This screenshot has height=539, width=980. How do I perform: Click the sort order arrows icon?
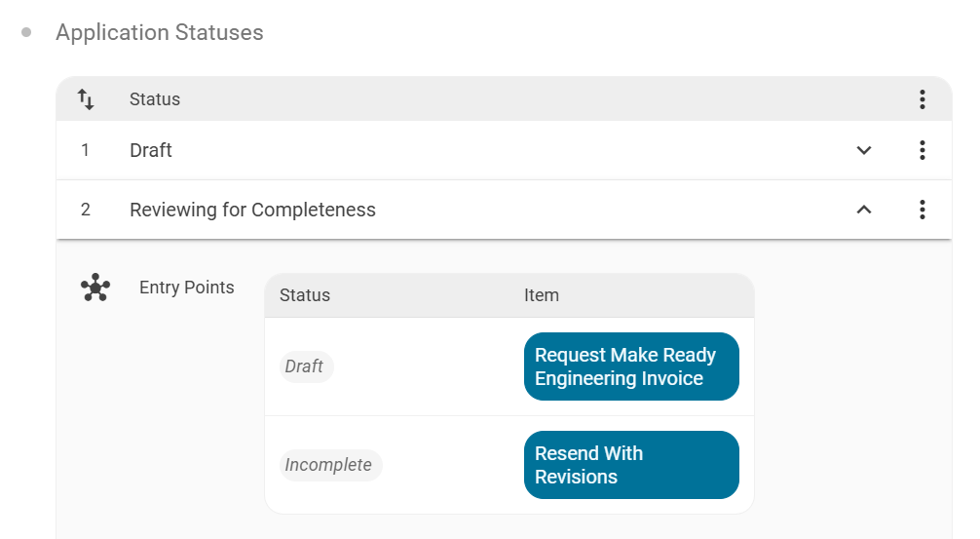point(86,99)
